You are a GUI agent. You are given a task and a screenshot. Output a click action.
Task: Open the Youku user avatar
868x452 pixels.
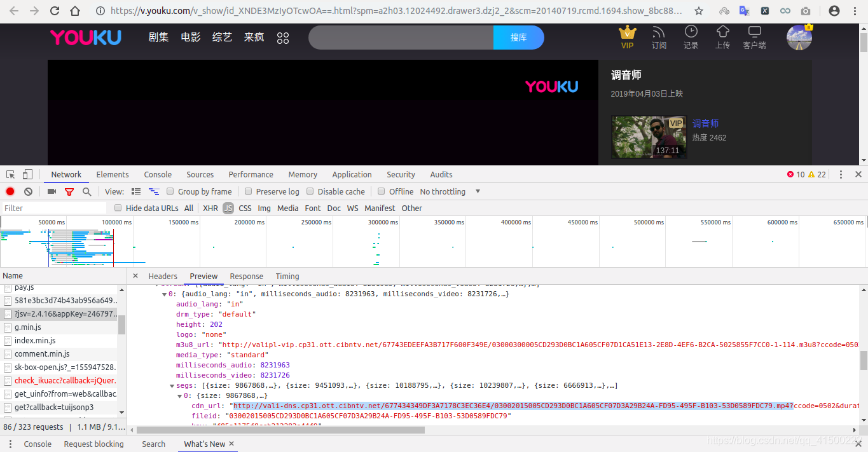pos(799,38)
